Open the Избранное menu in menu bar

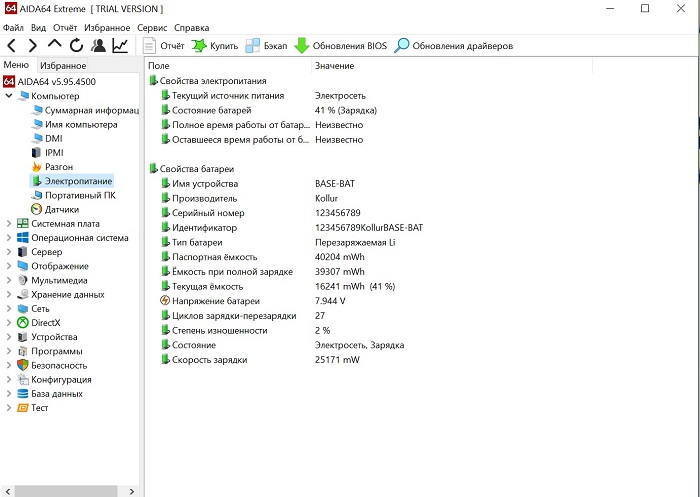point(107,28)
